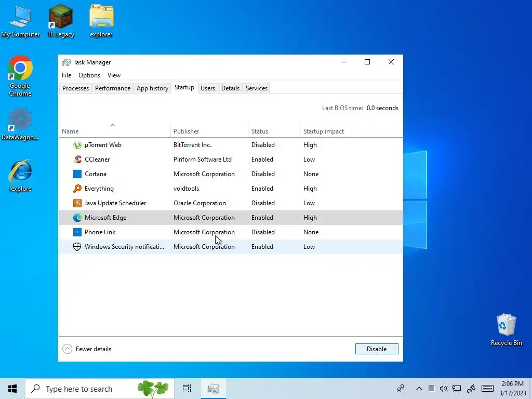
Task: Click the Phone Link icon
Action: coord(77,232)
